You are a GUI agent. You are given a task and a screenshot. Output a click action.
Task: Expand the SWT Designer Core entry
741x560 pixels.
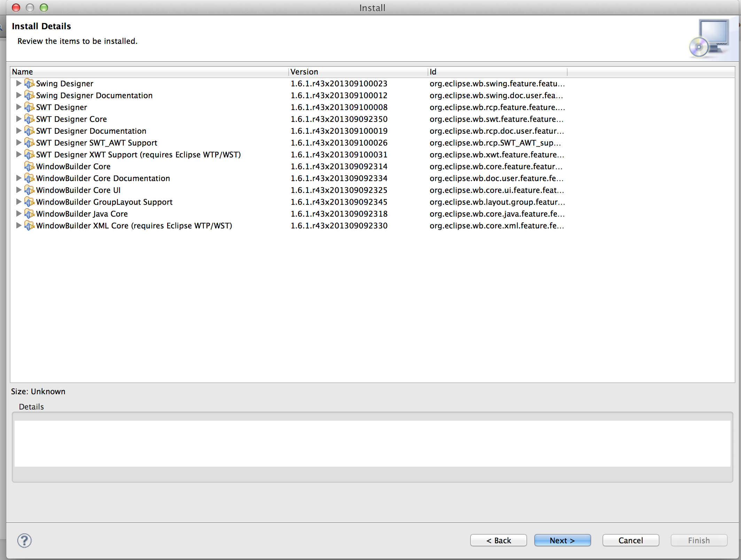[18, 119]
